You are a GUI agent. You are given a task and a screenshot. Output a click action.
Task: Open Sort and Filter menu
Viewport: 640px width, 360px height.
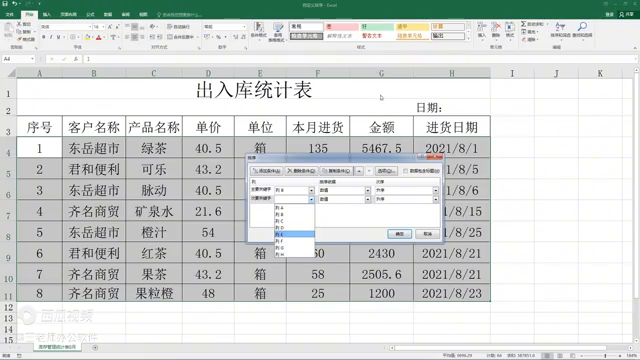tap(560, 30)
